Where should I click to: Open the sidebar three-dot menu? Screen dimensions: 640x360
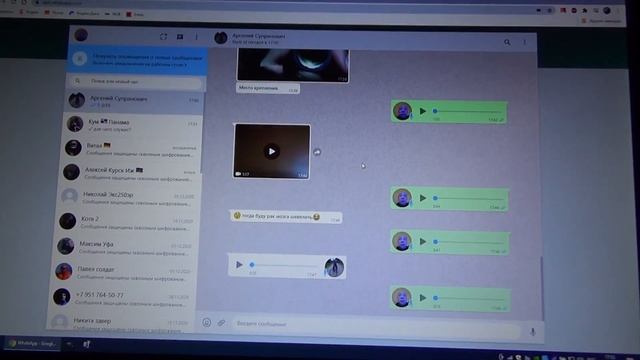tap(197, 37)
